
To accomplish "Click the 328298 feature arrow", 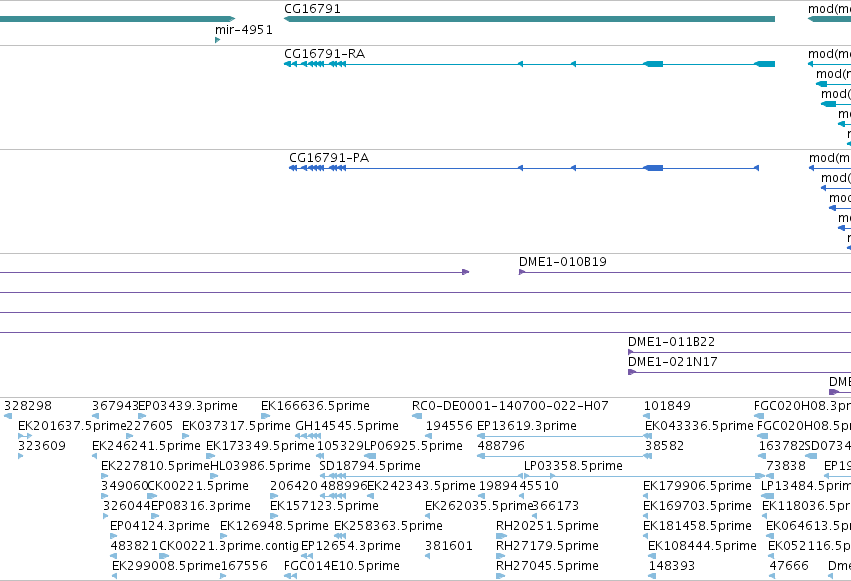I will tap(8, 416).
